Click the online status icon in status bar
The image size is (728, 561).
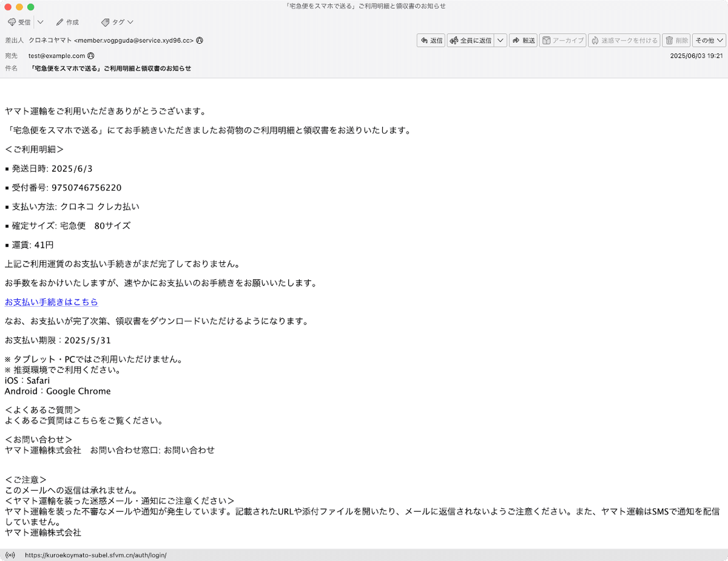(x=12, y=555)
